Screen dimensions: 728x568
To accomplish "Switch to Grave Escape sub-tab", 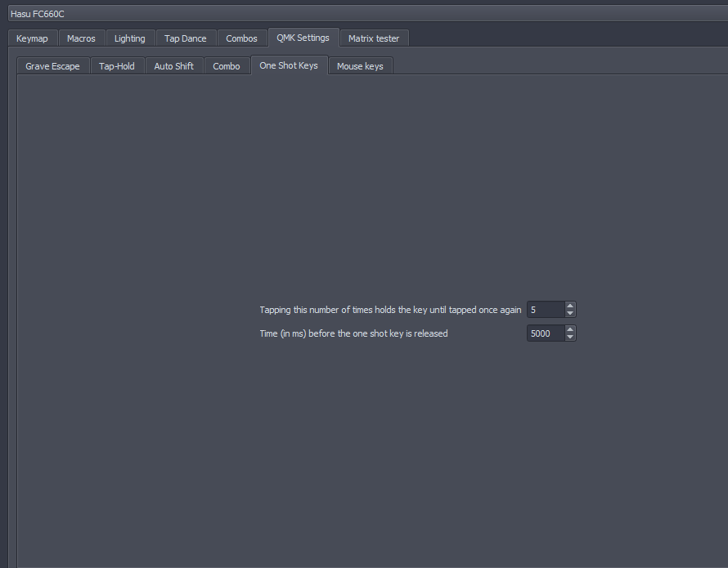I will coord(53,66).
